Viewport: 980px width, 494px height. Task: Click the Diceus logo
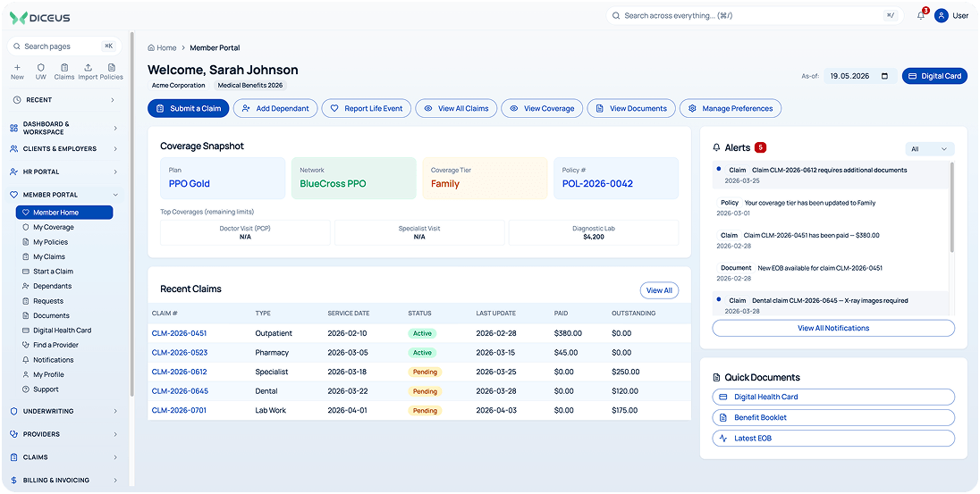40,18
